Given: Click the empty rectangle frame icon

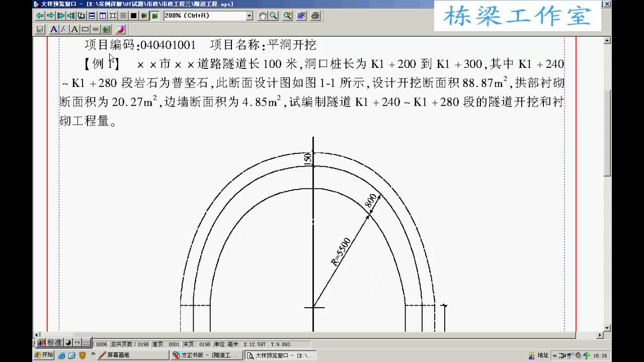Looking at the screenshot, I should [x=85, y=29].
